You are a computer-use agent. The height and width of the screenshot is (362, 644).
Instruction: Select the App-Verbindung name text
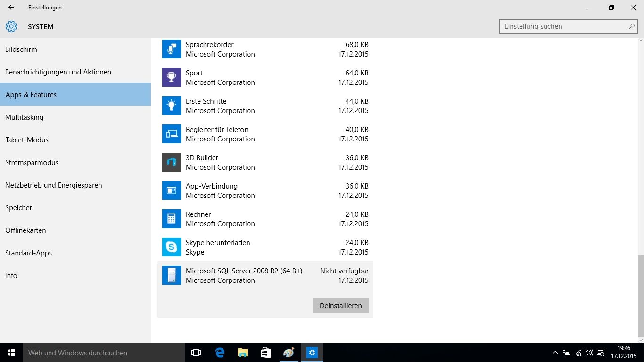[x=212, y=186]
